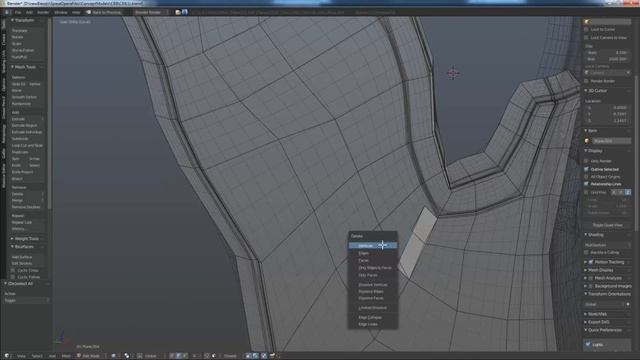Screen dimensions: 640x360
Task: Choose Vertices in the Delete menu
Action: coord(373,246)
